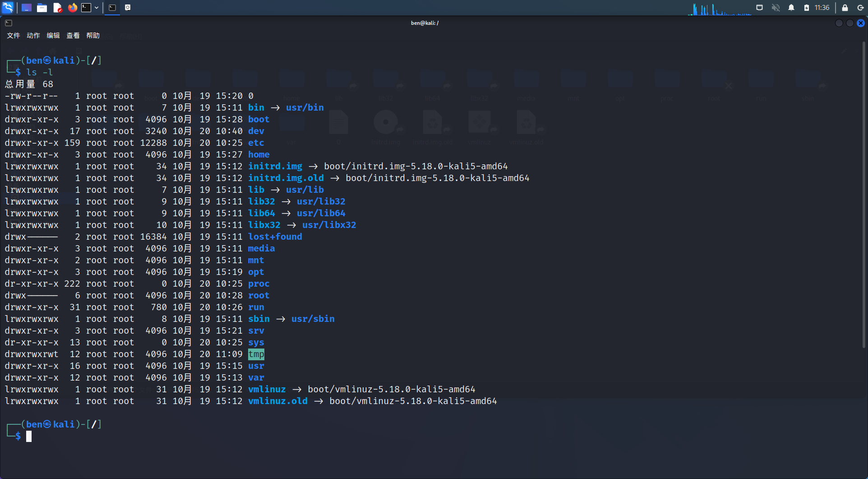
Task: Open the 查看 menu
Action: coord(73,35)
